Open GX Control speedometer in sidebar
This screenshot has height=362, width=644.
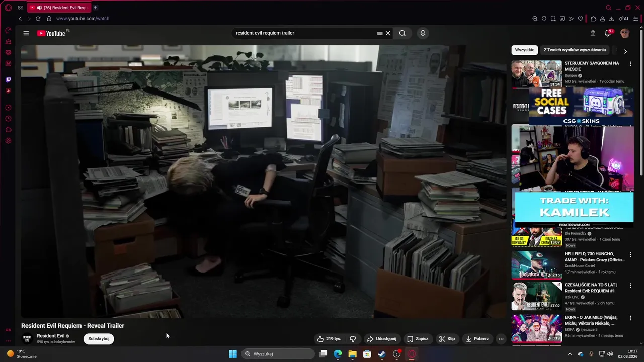click(x=8, y=31)
